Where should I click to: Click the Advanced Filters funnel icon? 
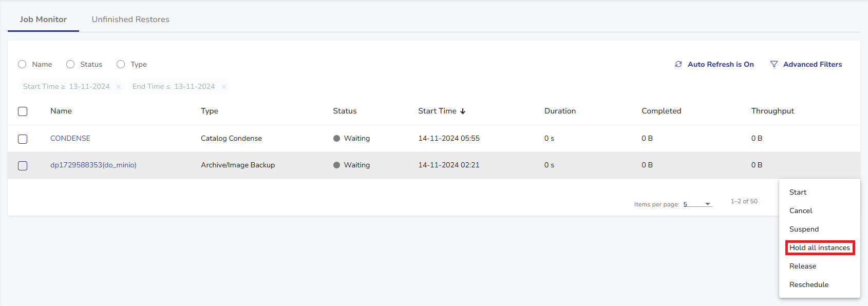point(774,64)
